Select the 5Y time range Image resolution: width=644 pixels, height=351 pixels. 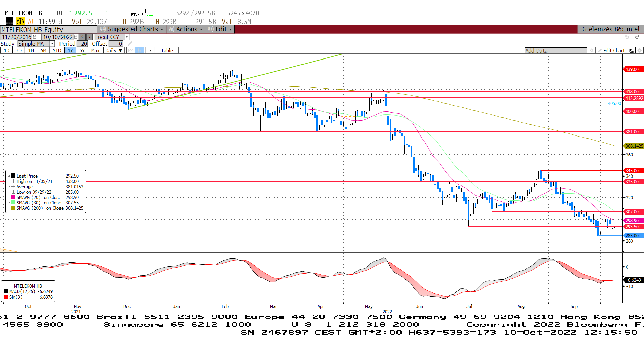[x=82, y=50]
